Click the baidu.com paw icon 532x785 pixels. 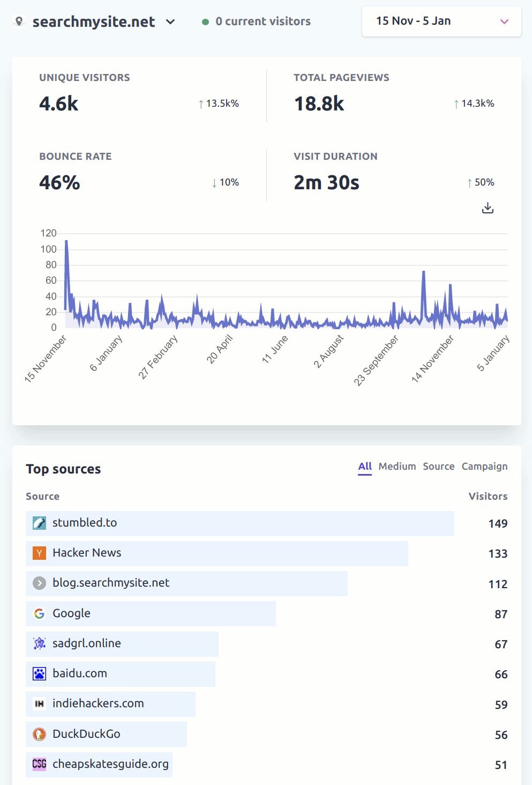[40, 673]
